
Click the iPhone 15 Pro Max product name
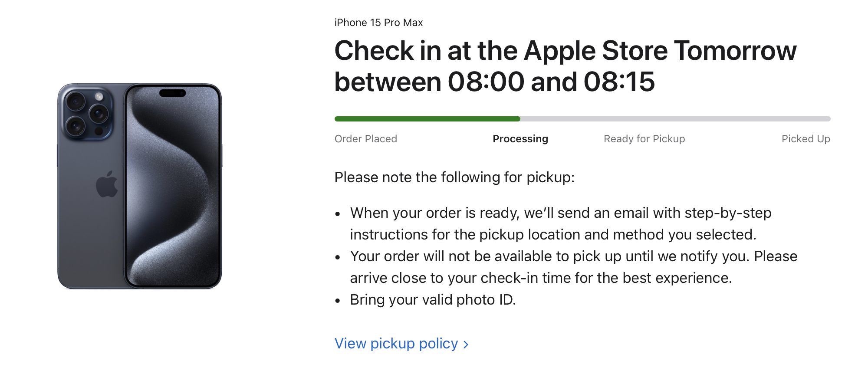pos(378,23)
